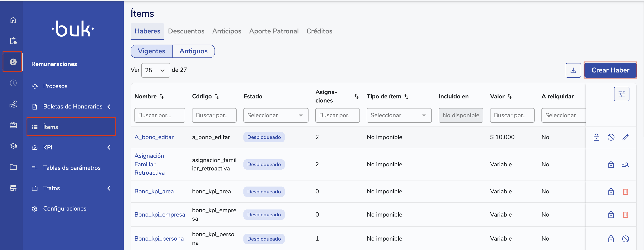Open the Estado Seleccionar dropdown filter
644x250 pixels.
coord(276,115)
